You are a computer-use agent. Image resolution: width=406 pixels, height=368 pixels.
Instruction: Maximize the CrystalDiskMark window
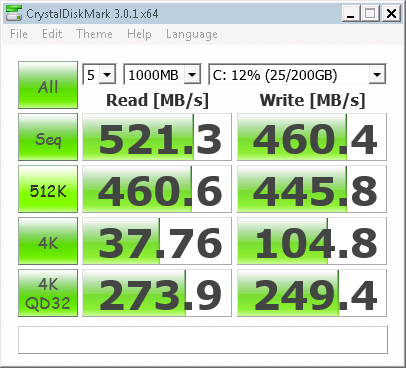[x=370, y=14]
